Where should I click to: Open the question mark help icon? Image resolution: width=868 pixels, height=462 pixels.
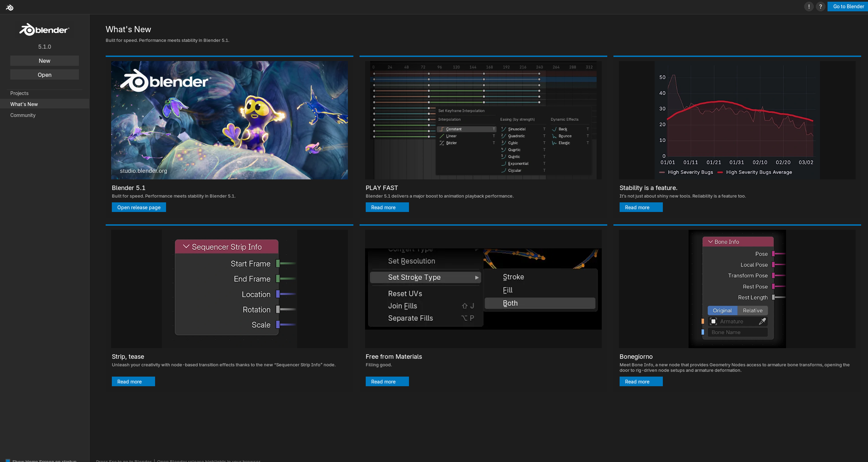[x=820, y=7]
